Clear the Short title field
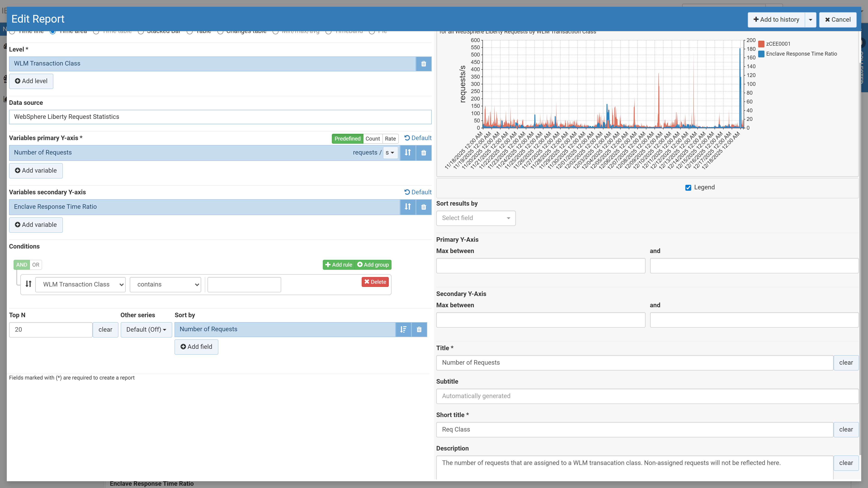 [x=846, y=430]
